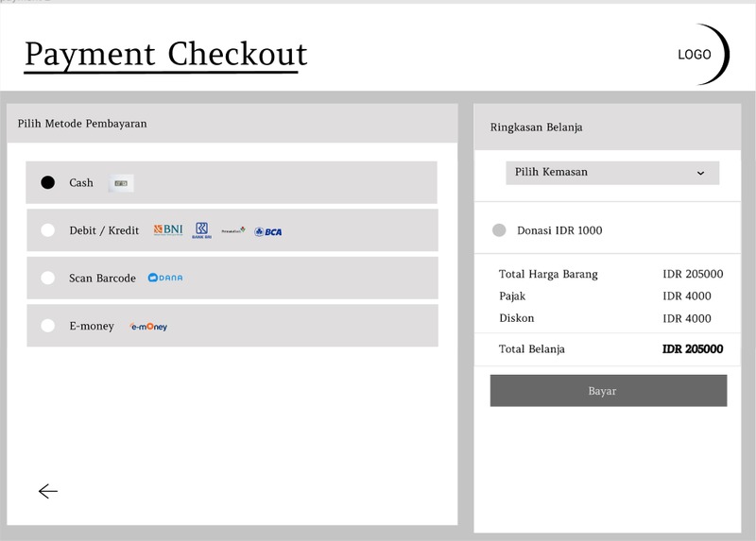Click the Pajak IDR 4000 value
Viewport: 756px width, 541px height.
coord(687,296)
